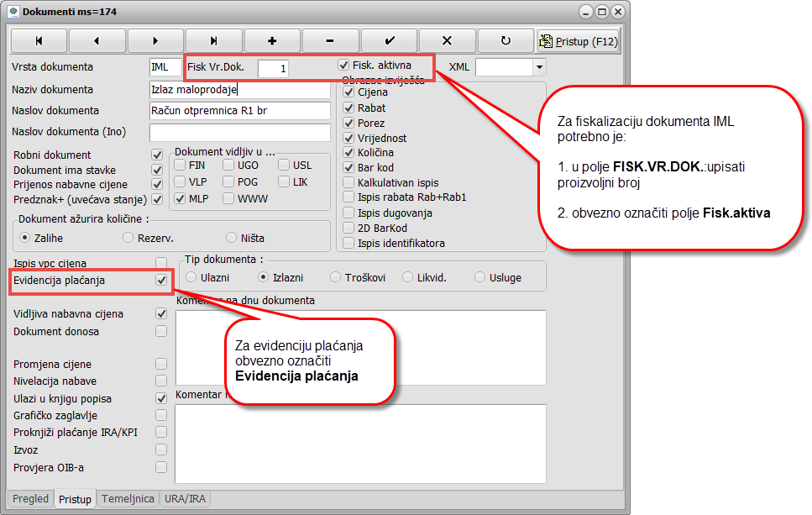Screen dimensions: 812x515
Task: Uncheck the MLP visibility checkbox
Action: (x=180, y=198)
